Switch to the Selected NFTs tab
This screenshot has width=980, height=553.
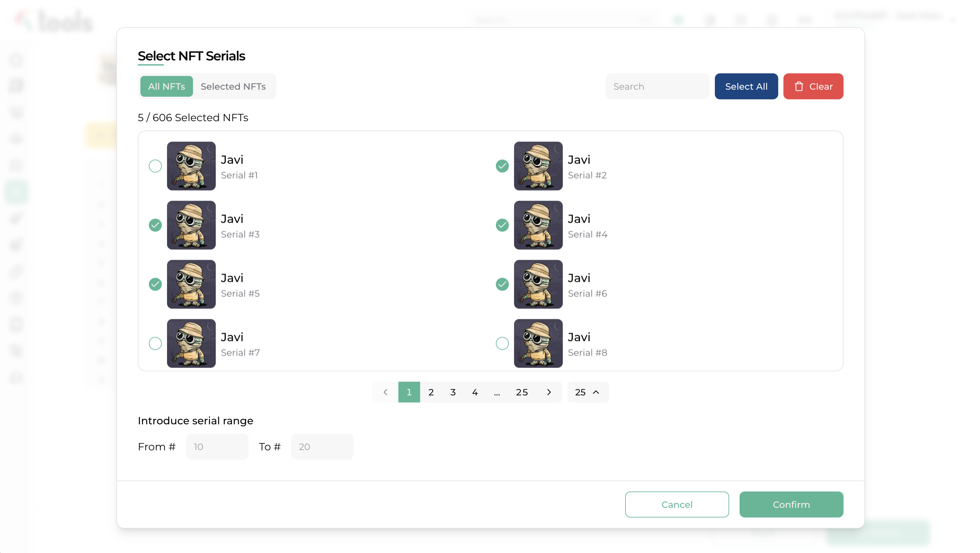pos(233,87)
